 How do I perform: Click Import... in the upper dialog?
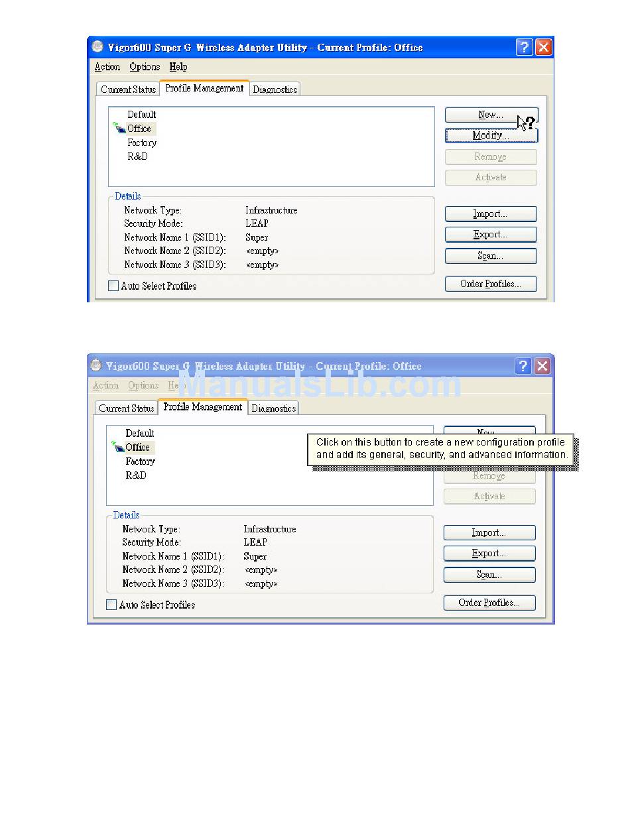(x=491, y=214)
